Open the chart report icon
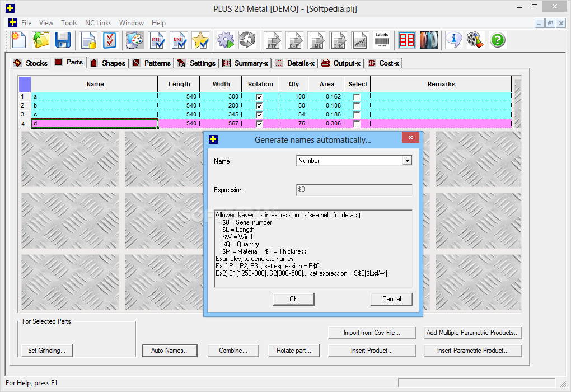This screenshot has width=571, height=392. click(360, 40)
